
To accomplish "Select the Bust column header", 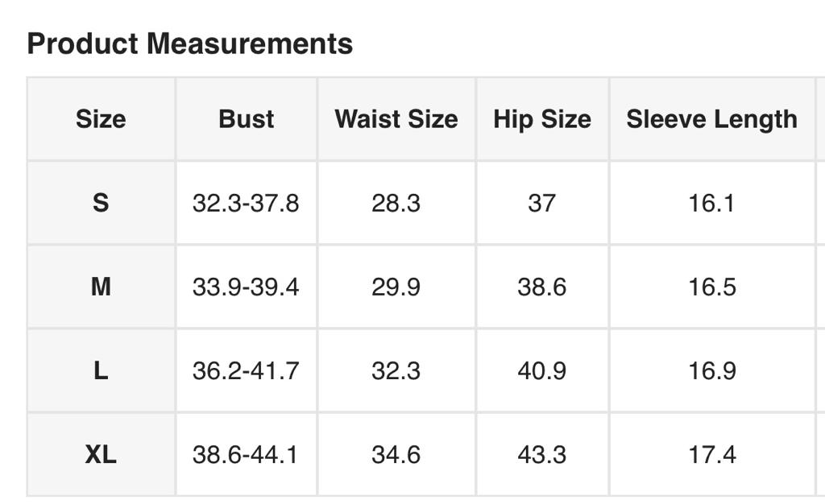I will pos(246,119).
